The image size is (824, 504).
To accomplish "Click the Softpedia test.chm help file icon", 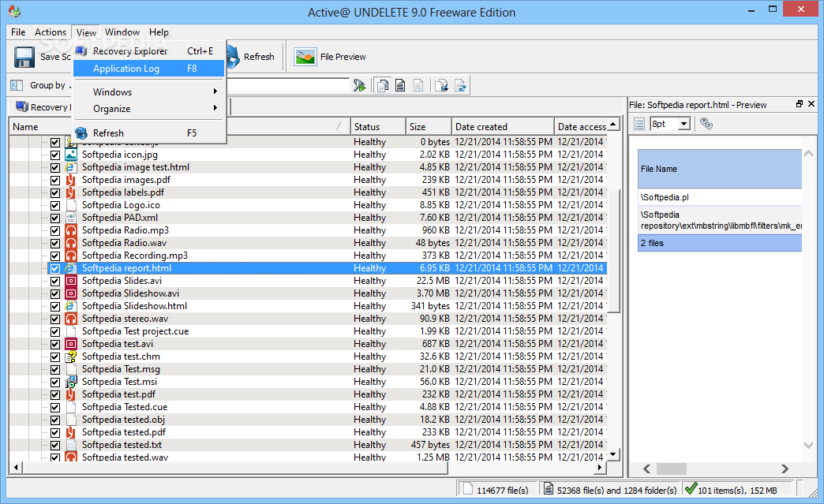I will (71, 357).
